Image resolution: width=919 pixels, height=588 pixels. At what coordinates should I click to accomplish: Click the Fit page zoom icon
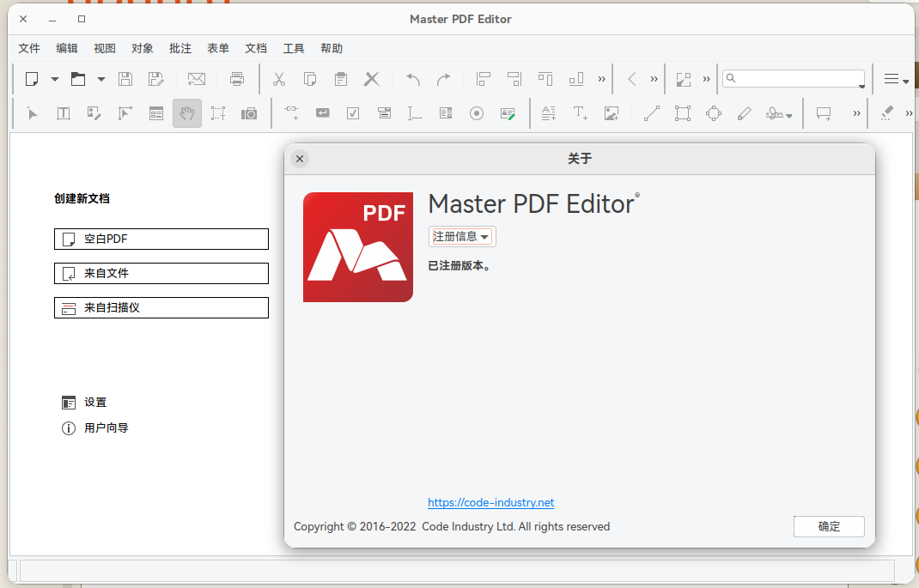point(684,79)
